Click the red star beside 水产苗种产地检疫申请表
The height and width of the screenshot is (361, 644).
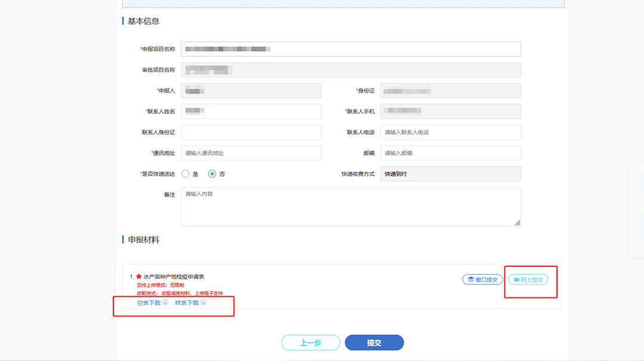click(x=139, y=276)
